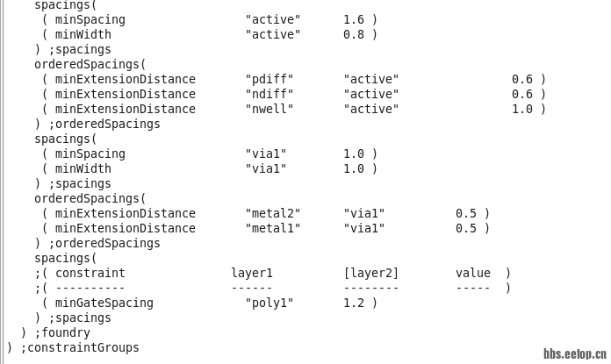Click the minGateSpacing value 1.2

[x=354, y=303]
